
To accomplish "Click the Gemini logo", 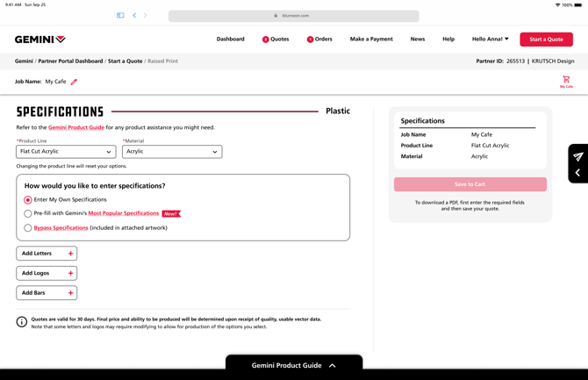I will (x=40, y=39).
